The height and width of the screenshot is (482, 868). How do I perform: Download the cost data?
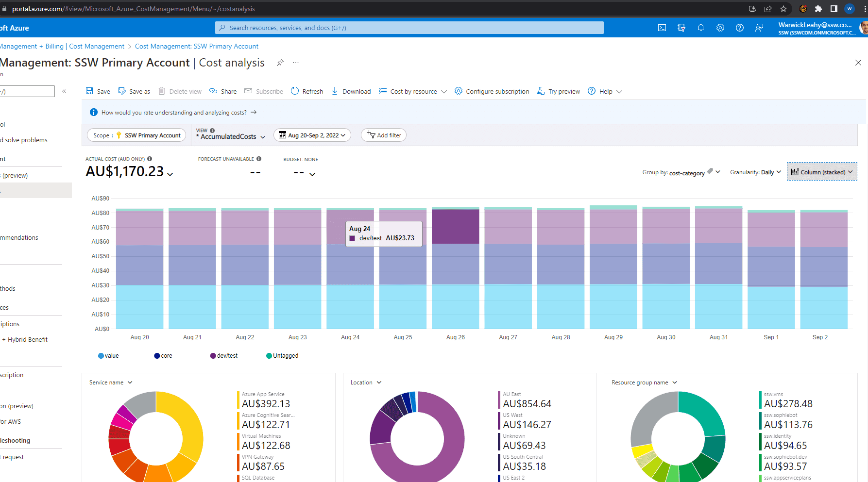351,91
